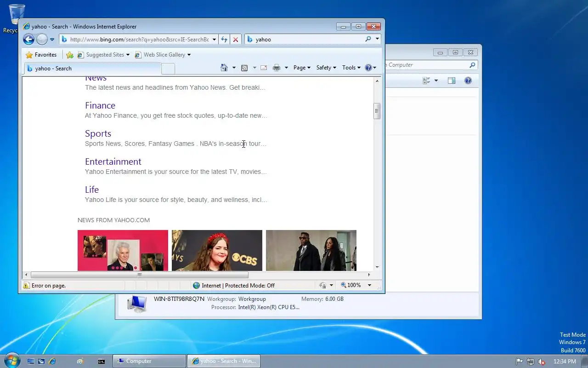Image resolution: width=588 pixels, height=368 pixels.
Task: Click the magnifier Search icon in IE
Action: click(368, 39)
